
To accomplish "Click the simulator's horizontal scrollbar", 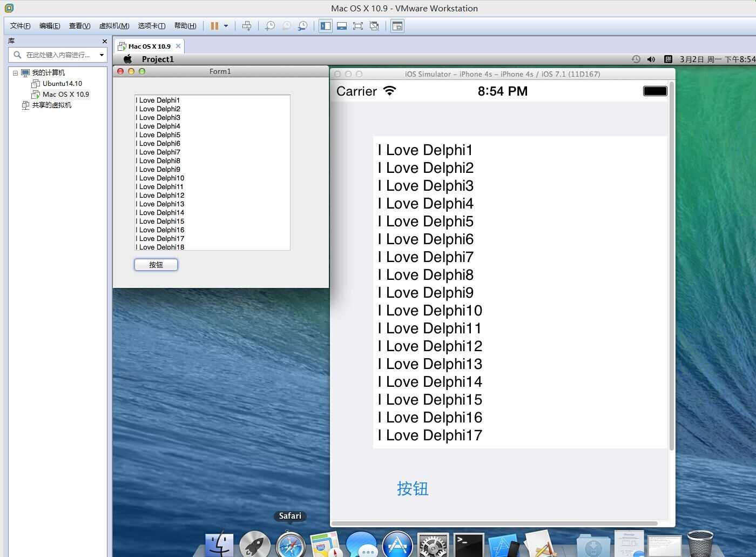I will (495, 523).
